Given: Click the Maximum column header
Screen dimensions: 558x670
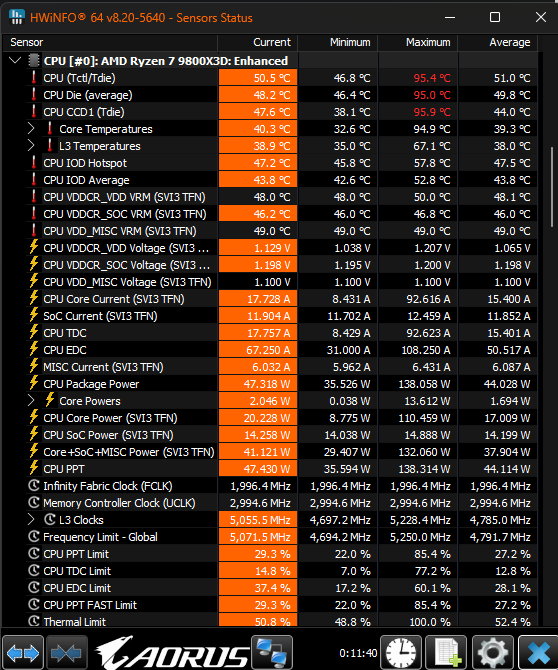Looking at the screenshot, I should point(417,42).
